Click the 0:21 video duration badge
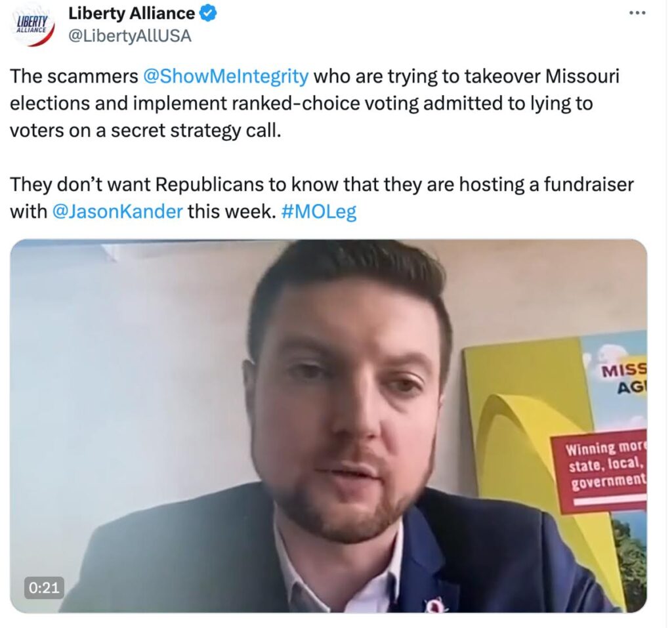The width and height of the screenshot is (672, 628). coord(44,587)
